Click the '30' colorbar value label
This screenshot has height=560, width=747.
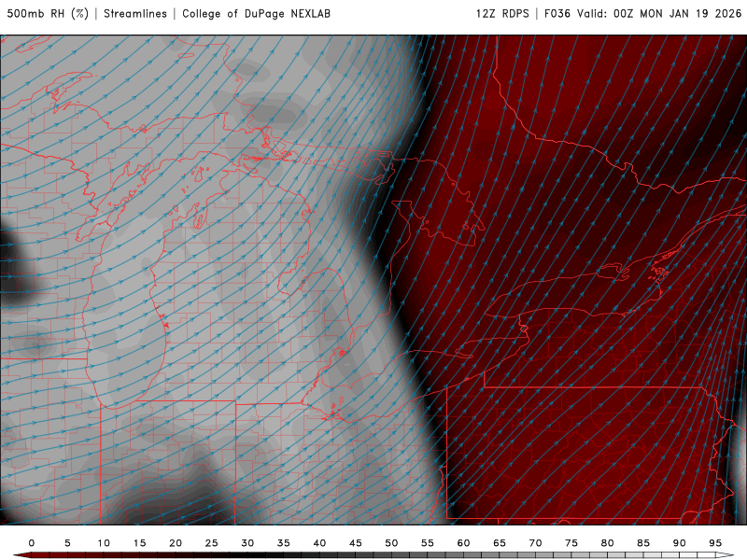(247, 543)
